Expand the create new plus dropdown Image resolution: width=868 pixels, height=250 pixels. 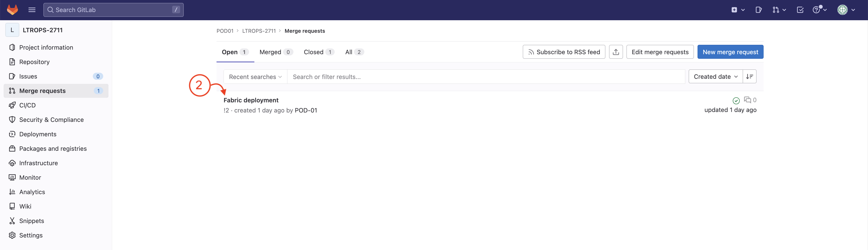738,10
